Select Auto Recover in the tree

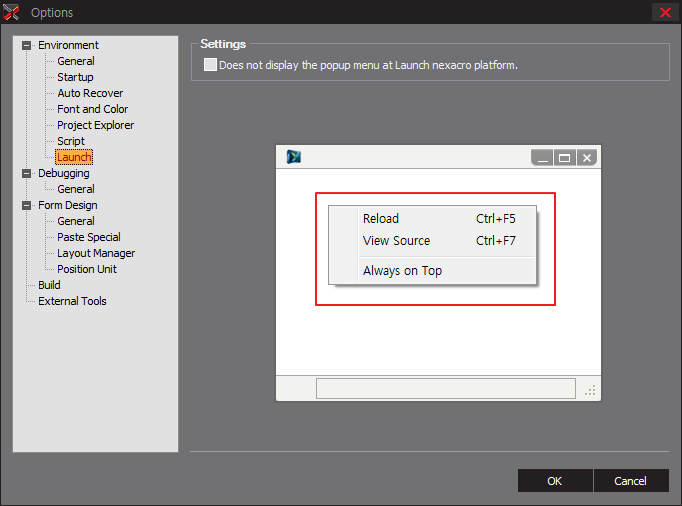click(90, 93)
